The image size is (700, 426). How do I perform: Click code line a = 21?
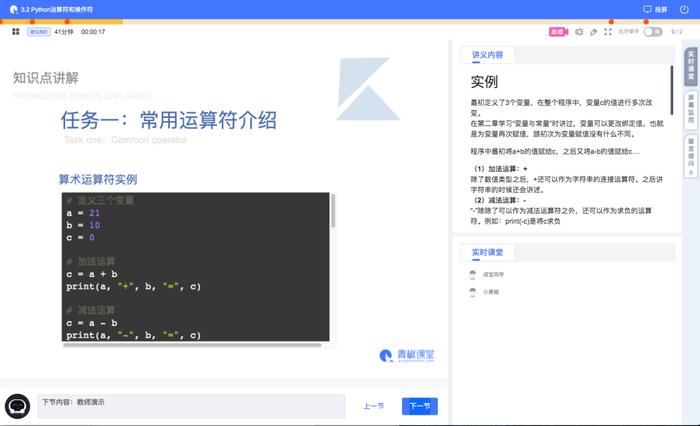tap(83, 213)
